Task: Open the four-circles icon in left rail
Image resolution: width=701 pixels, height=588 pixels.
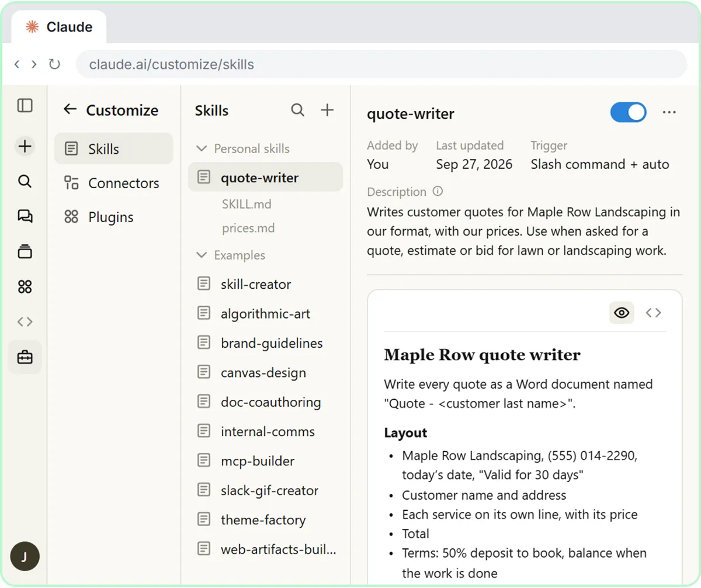Action: pyautogui.click(x=25, y=287)
